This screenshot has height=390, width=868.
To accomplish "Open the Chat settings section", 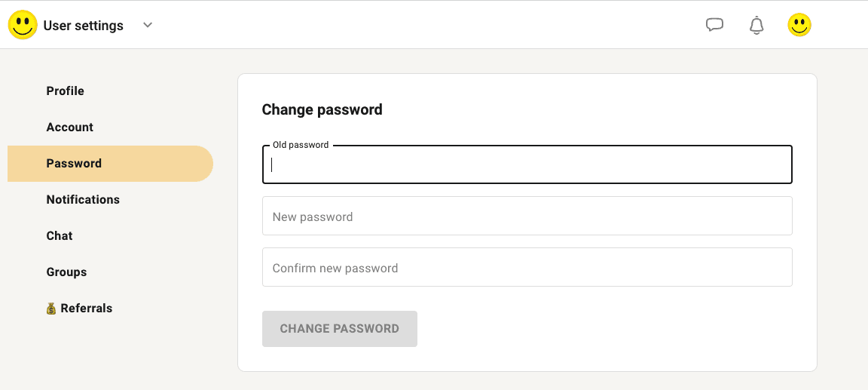I will point(60,236).
